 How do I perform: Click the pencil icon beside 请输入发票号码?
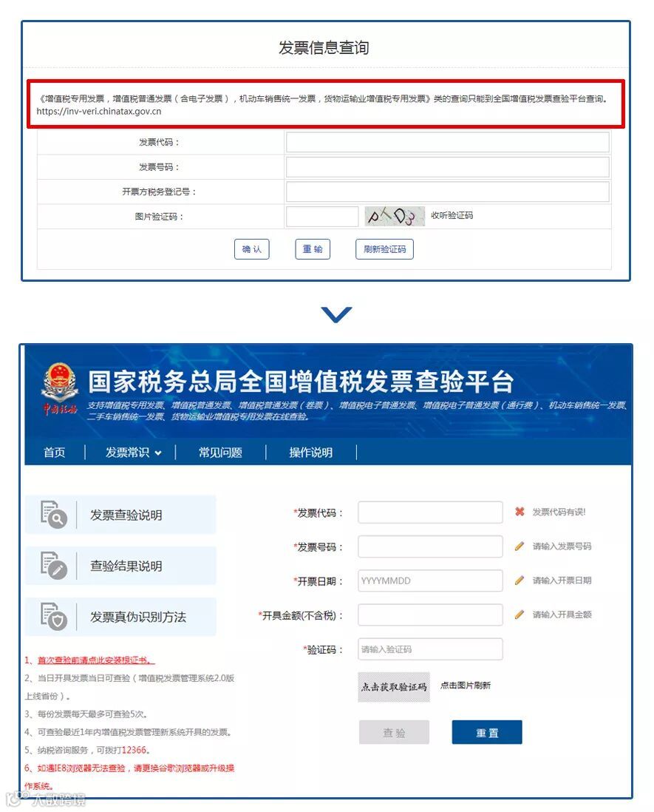tap(520, 546)
